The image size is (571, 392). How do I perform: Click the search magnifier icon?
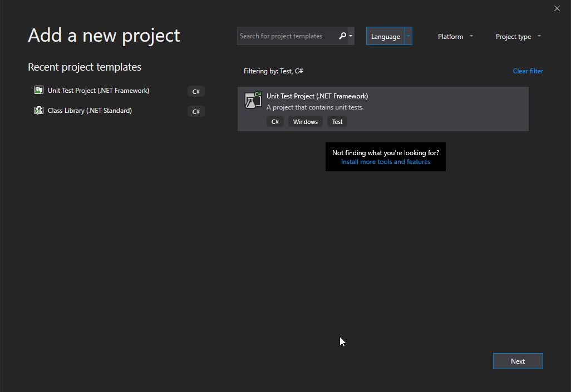tap(342, 36)
